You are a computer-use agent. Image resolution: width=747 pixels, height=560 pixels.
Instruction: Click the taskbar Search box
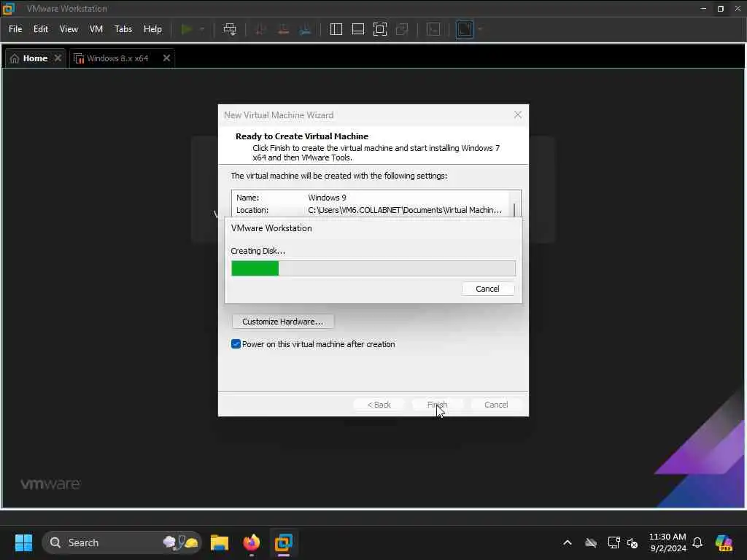(122, 542)
